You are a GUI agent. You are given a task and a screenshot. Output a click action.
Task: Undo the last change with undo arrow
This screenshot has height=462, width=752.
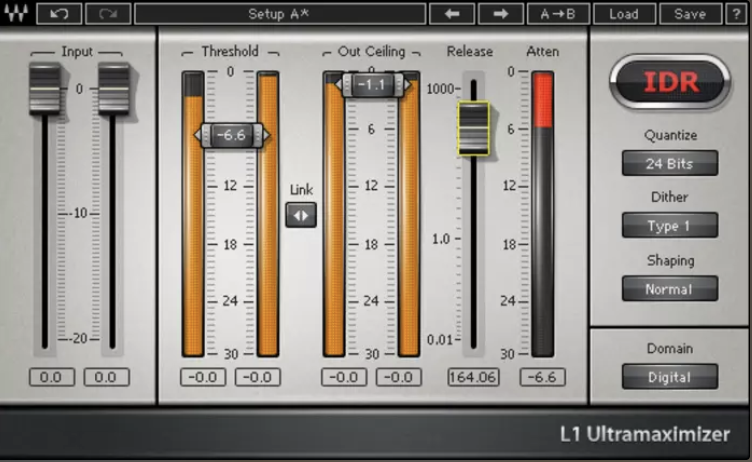[59, 13]
